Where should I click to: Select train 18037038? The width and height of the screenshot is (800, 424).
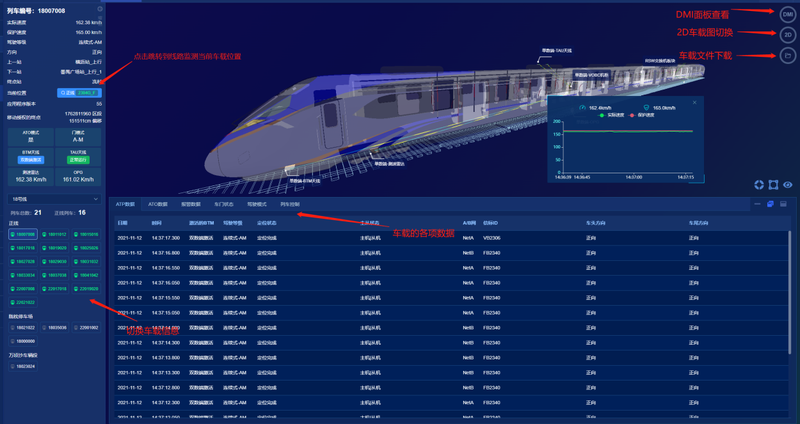click(x=55, y=275)
